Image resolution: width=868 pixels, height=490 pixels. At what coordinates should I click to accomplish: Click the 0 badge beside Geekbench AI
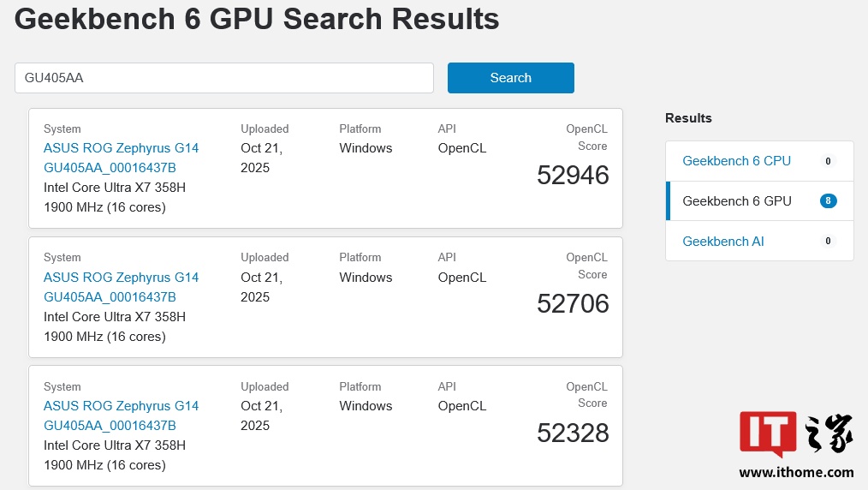[x=827, y=242]
